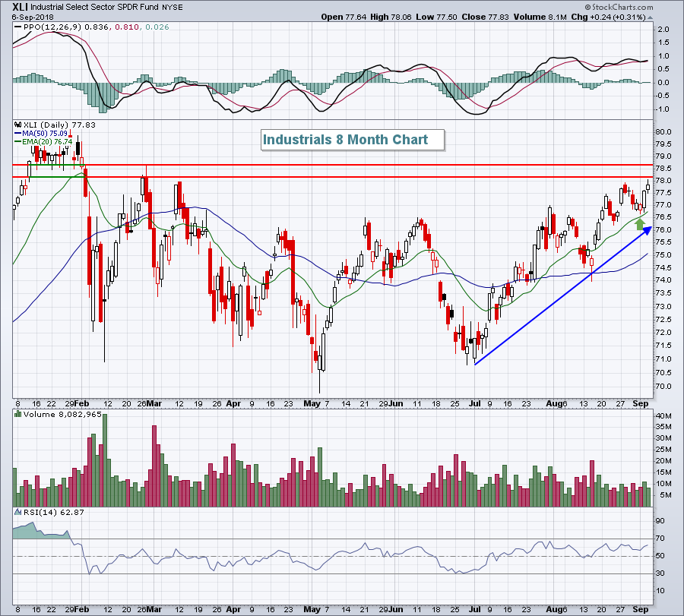This screenshot has height=616, width=684.
Task: Click the blue line marker before MA(50)
Action: tap(18, 134)
